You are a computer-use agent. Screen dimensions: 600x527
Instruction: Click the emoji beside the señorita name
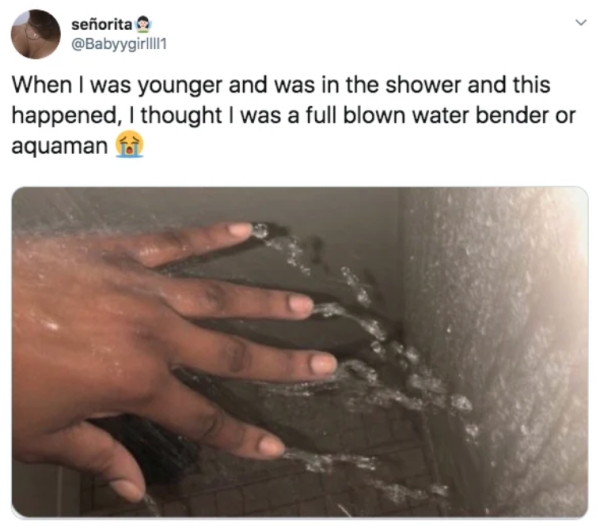pos(143,24)
